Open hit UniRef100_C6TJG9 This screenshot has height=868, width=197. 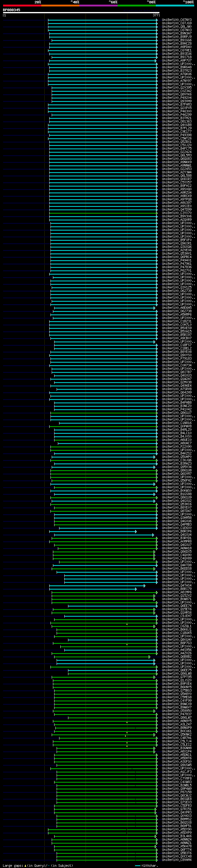(x=177, y=23)
